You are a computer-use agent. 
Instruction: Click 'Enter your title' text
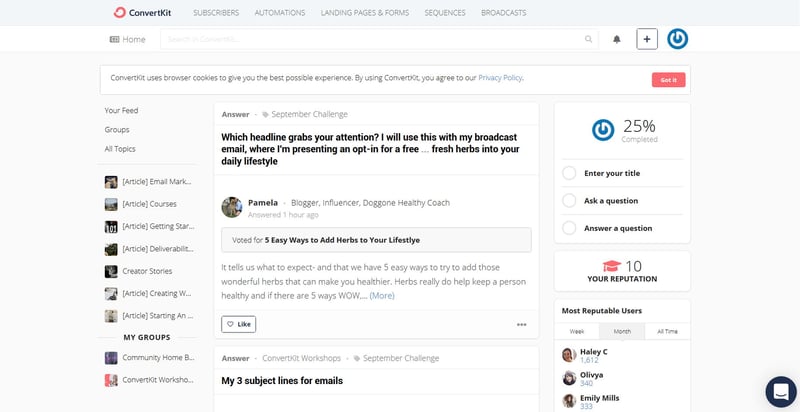point(612,173)
